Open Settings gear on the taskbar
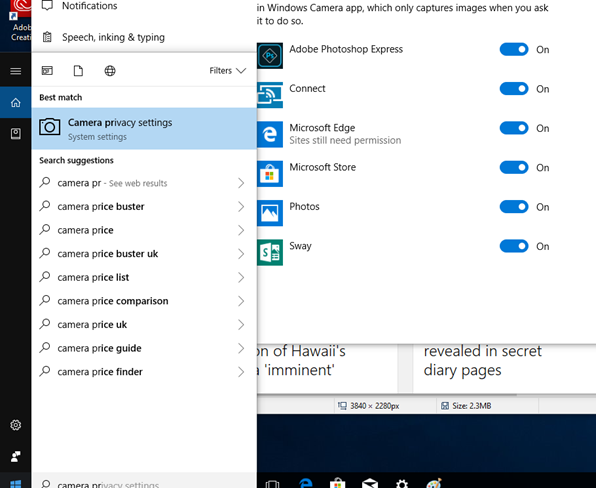This screenshot has height=488, width=596. click(x=402, y=483)
